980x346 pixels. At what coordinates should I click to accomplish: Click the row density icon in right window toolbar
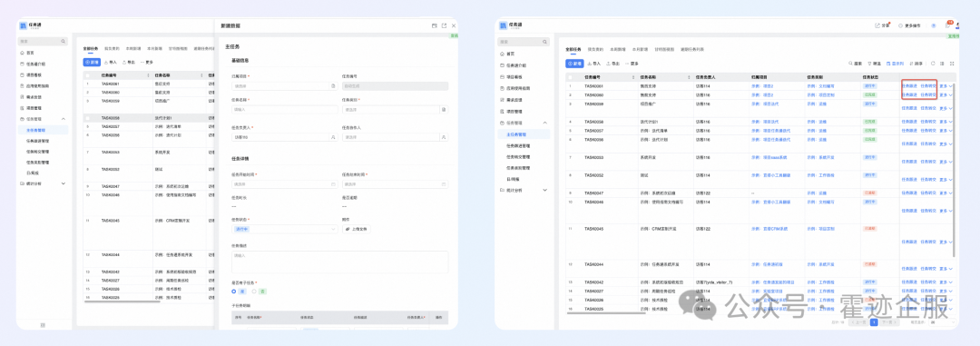(942, 64)
